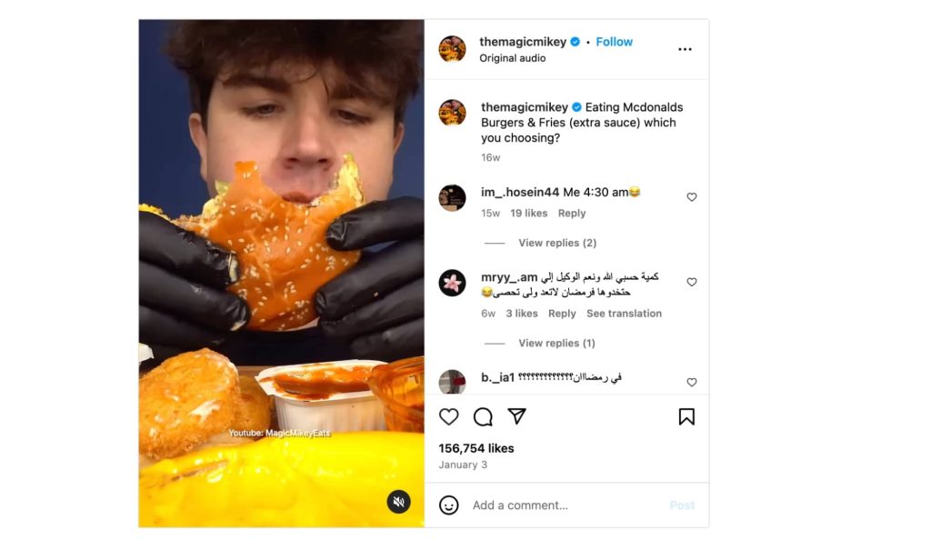
Task: Follow themagicmikey
Action: coord(614,42)
